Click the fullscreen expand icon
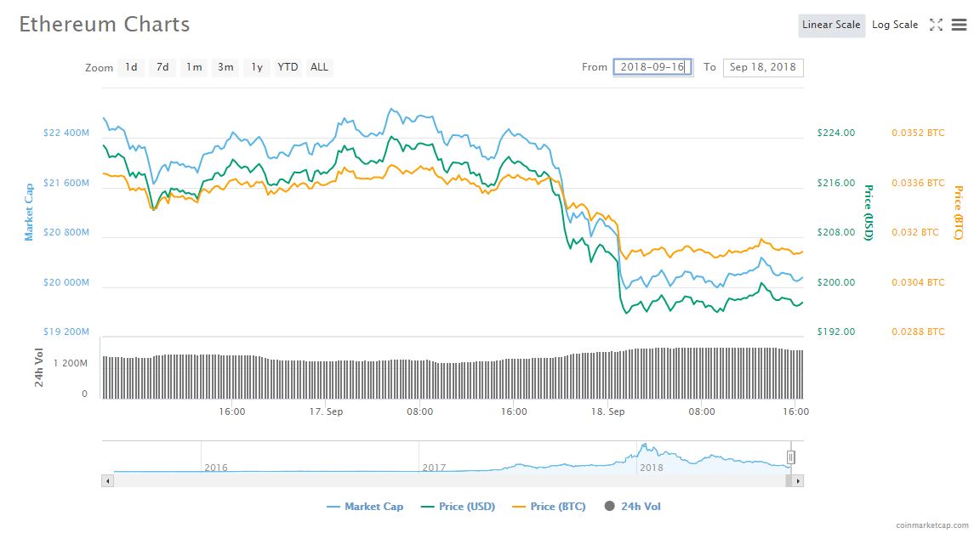This screenshot has width=980, height=539. click(936, 25)
